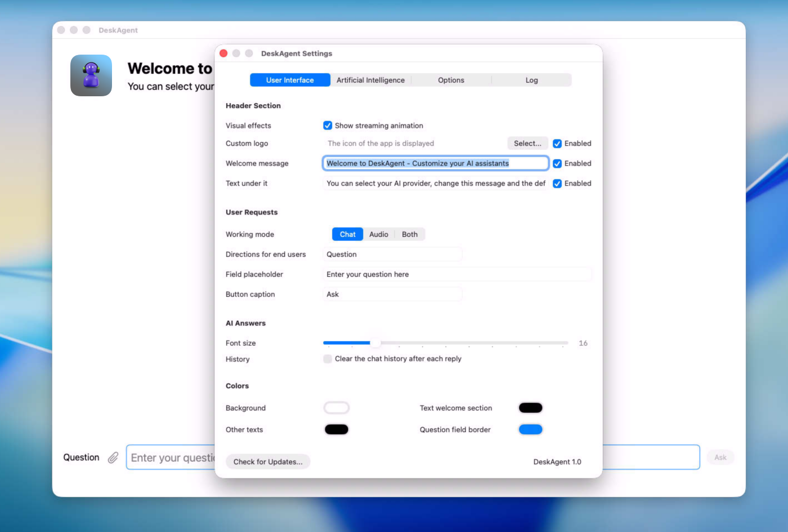Open the Background color swatch
Screen dimensions: 788x532
[x=337, y=408]
